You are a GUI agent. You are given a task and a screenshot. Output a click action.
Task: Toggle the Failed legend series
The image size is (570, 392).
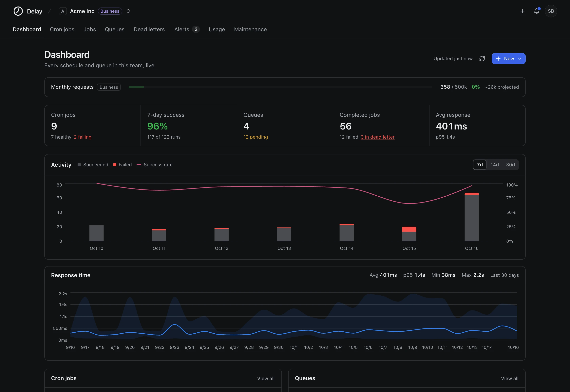(123, 165)
